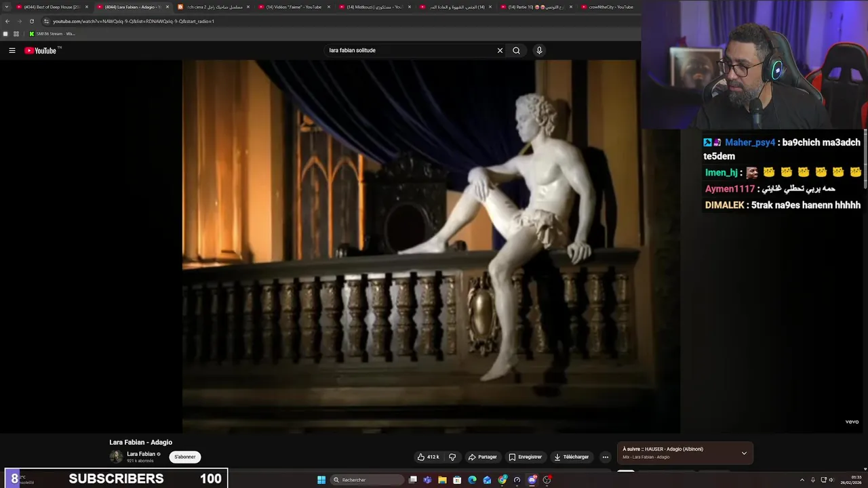
Task: Click DIMALEK username in chat overlay
Action: point(724,205)
